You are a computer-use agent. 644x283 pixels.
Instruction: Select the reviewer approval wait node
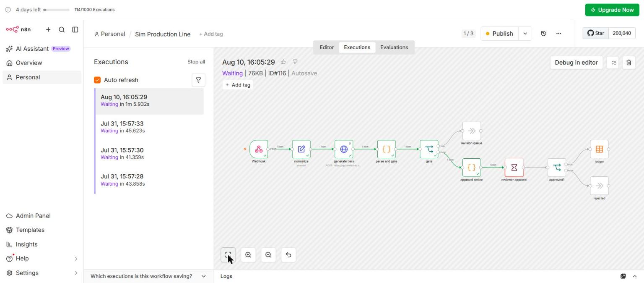(514, 168)
